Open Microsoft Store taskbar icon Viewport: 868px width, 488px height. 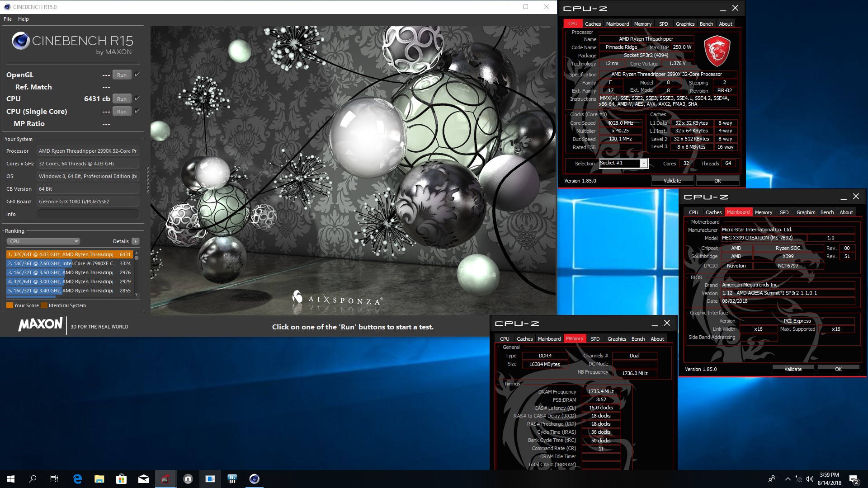tap(121, 479)
